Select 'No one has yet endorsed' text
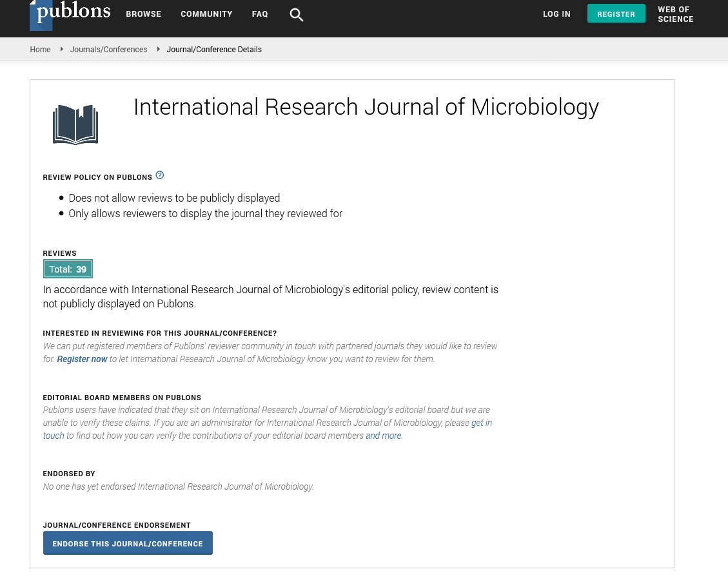 tap(178, 486)
